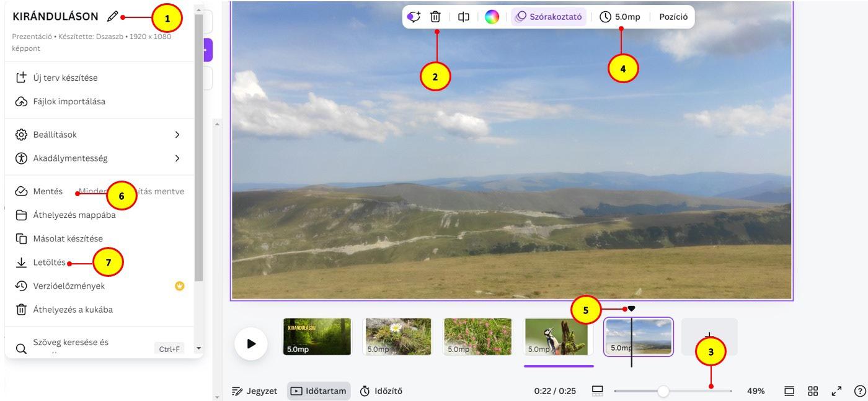Choose Áthelyezés mappába
The width and height of the screenshot is (868, 401).
tap(100, 215)
